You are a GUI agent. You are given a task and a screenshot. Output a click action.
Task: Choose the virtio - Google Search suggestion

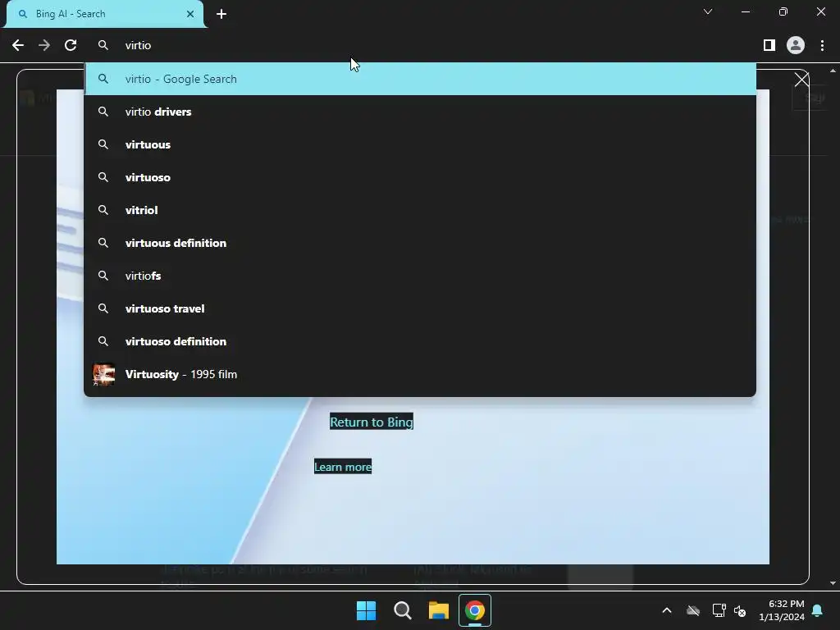pos(420,79)
